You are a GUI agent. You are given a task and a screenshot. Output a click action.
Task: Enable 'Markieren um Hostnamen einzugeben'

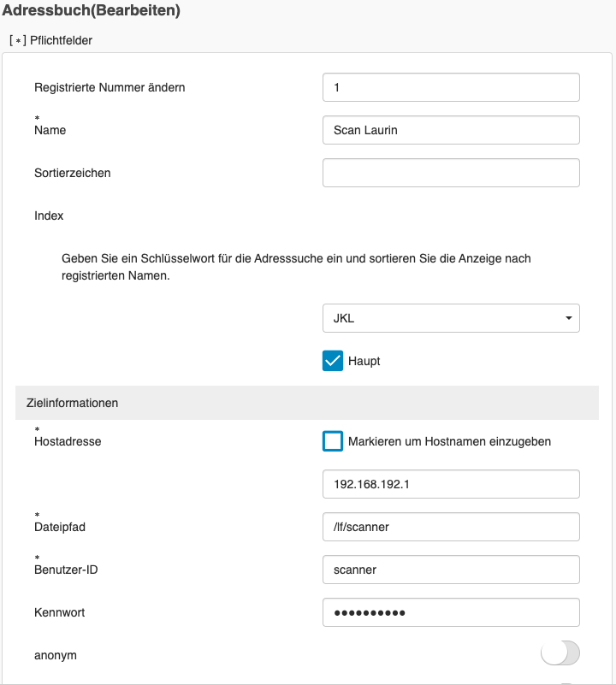click(x=332, y=440)
